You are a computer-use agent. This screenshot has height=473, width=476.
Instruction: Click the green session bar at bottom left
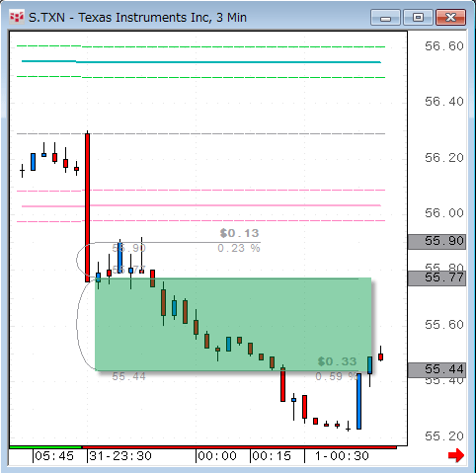point(45,447)
